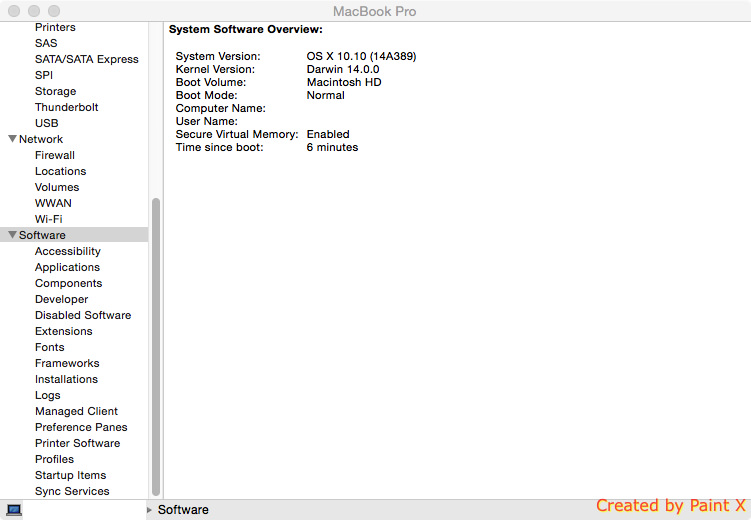This screenshot has height=520, width=751.
Task: Click the User Name label
Action: point(206,121)
